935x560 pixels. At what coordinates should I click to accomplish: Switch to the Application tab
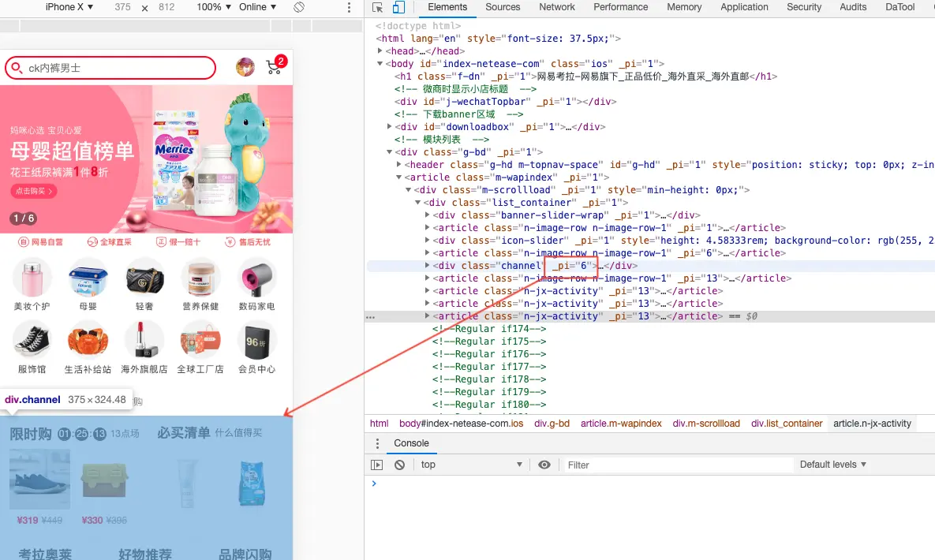(744, 7)
